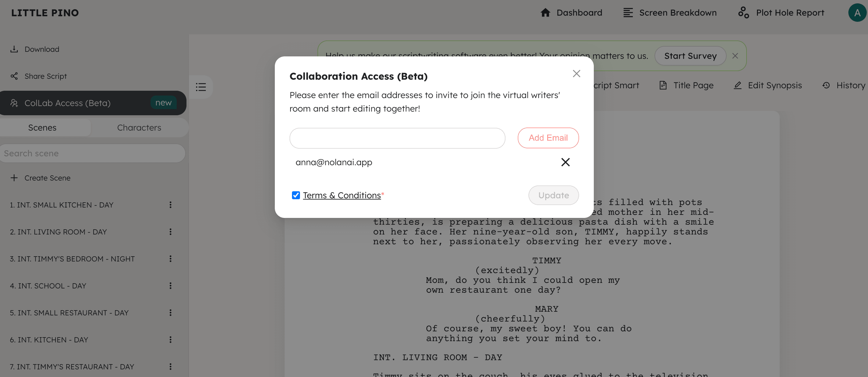Click the Edit Synopsis pencil icon

[738, 85]
